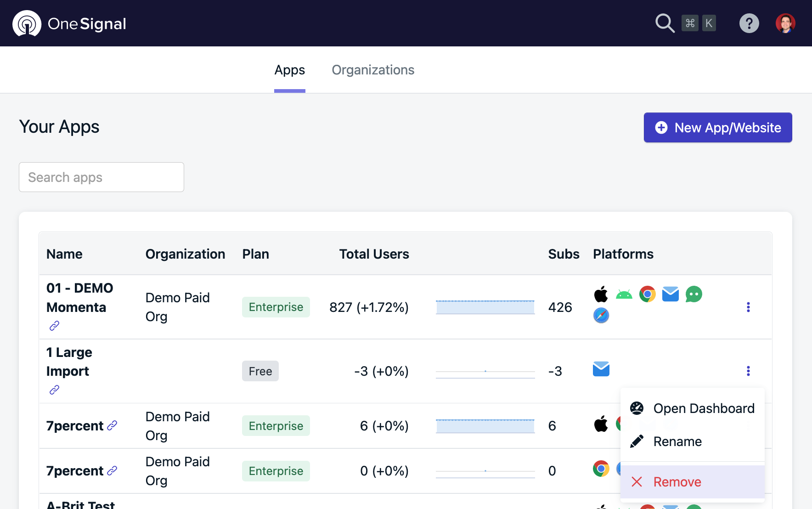Click the 426 subscribers value
This screenshot has height=509, width=812.
point(560,307)
